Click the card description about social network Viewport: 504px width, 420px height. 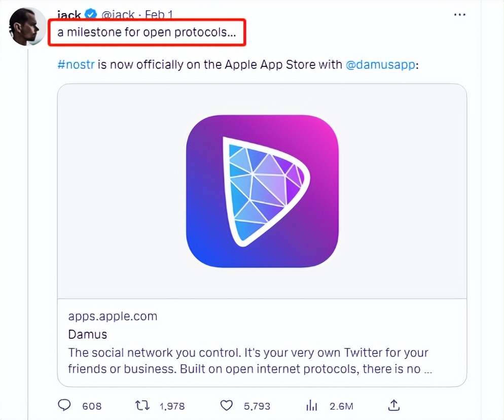click(248, 361)
